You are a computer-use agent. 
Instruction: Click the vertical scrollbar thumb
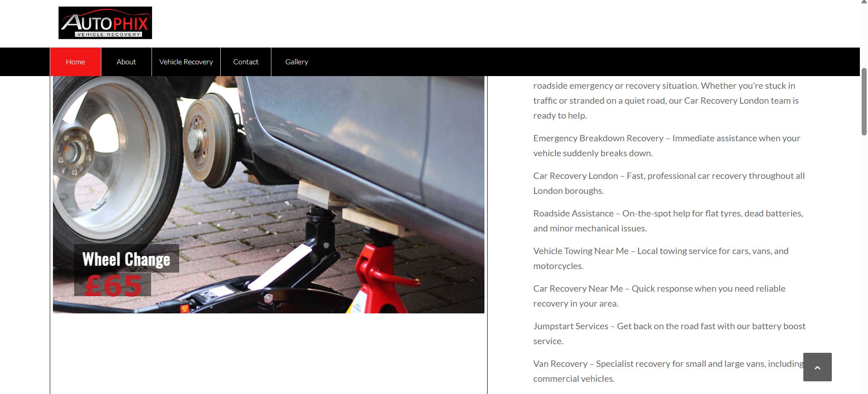[x=864, y=101]
